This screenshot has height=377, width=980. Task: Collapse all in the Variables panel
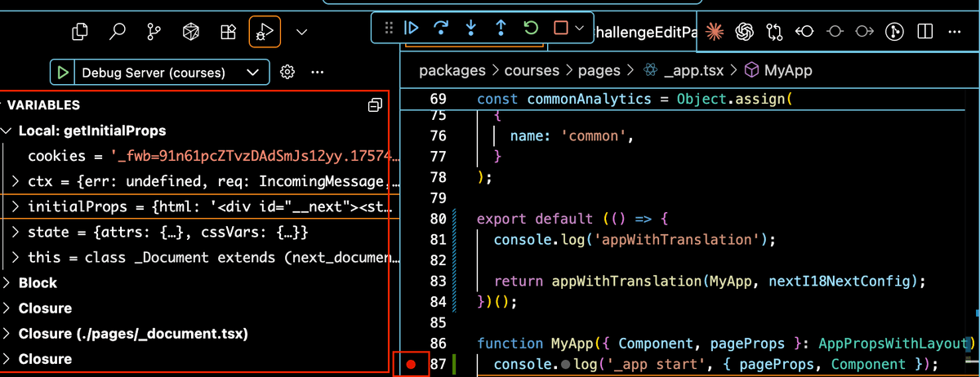pyautogui.click(x=375, y=105)
